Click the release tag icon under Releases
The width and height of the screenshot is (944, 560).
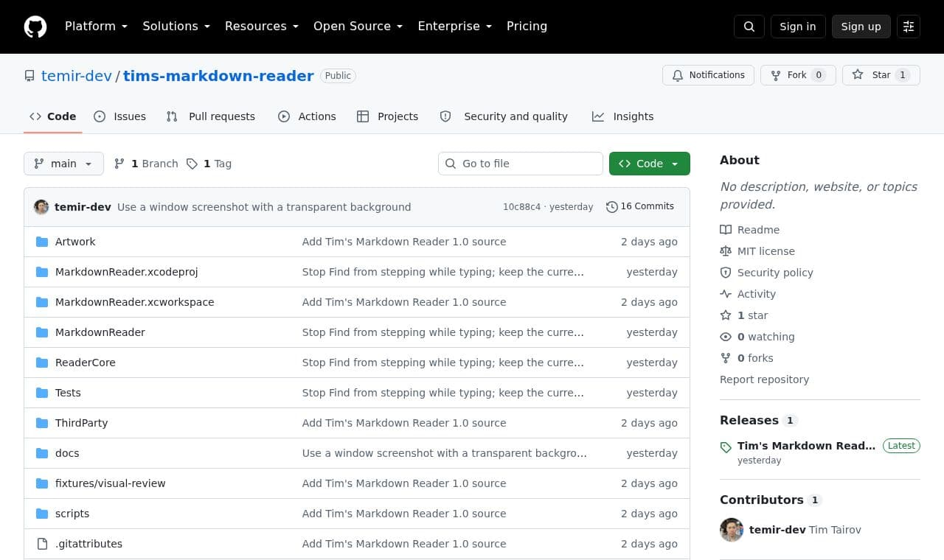(726, 447)
